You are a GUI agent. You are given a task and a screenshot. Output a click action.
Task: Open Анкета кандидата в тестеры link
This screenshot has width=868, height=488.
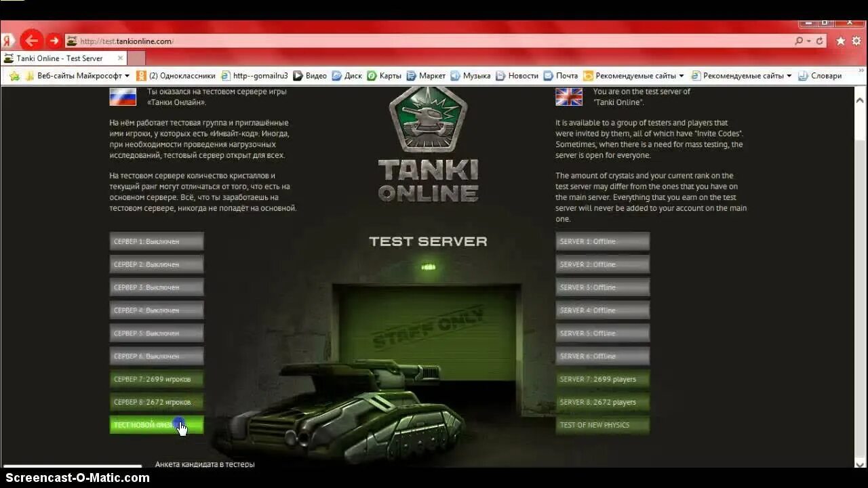pyautogui.click(x=205, y=464)
